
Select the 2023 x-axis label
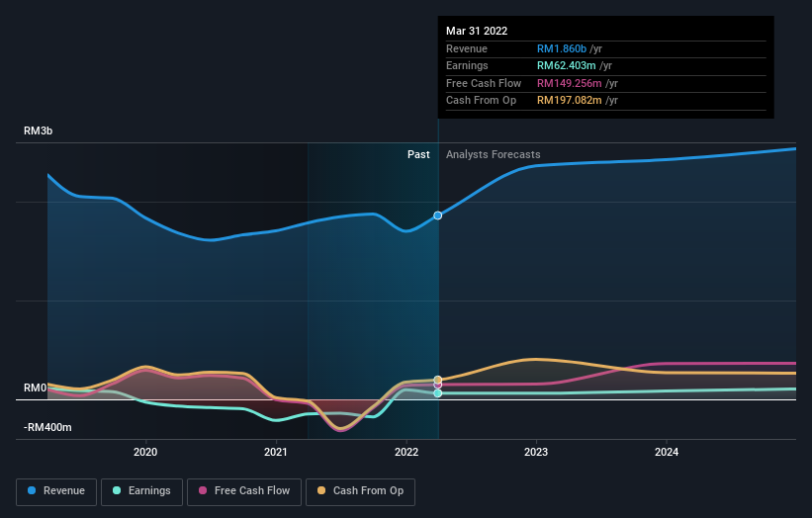click(536, 452)
